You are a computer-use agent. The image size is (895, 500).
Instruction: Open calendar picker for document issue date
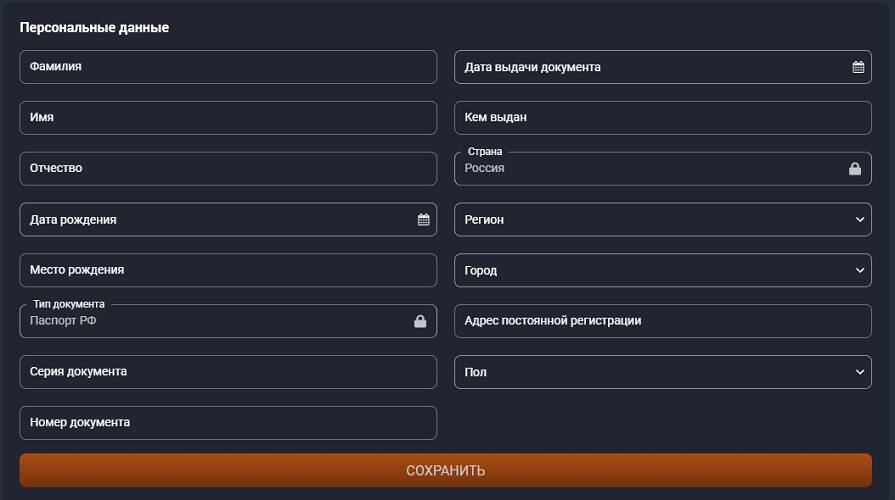tap(858, 67)
